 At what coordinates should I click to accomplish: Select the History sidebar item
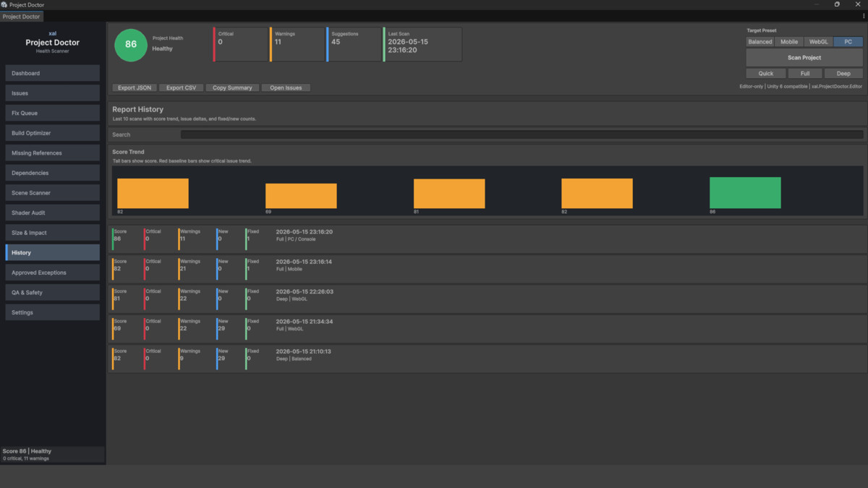click(x=52, y=253)
